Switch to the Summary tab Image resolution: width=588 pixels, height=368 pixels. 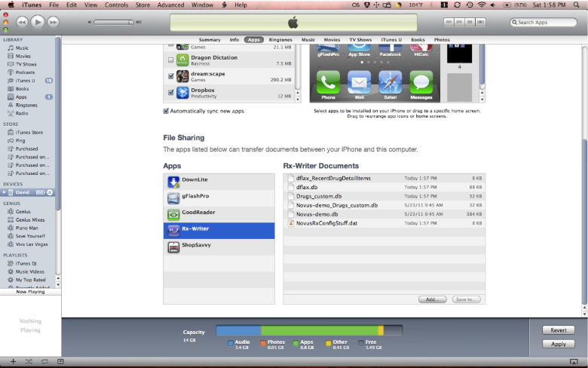[210, 39]
